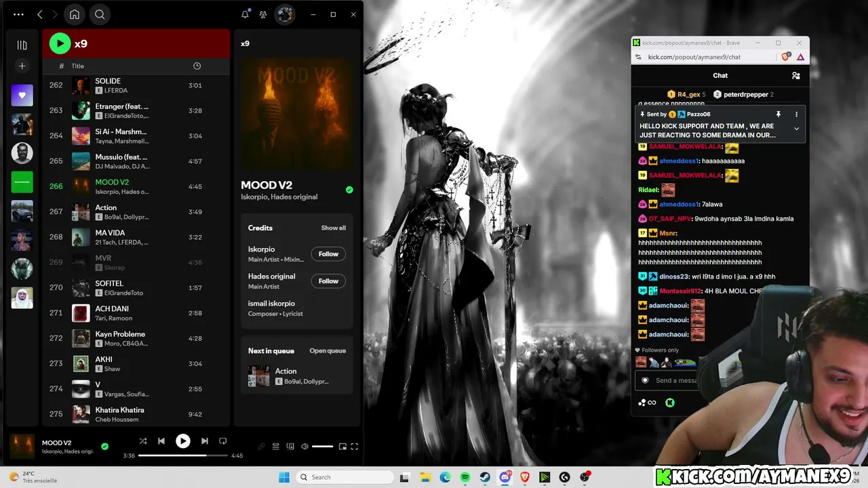Skip to the next track
Image resolution: width=868 pixels, height=488 pixels.
(205, 441)
